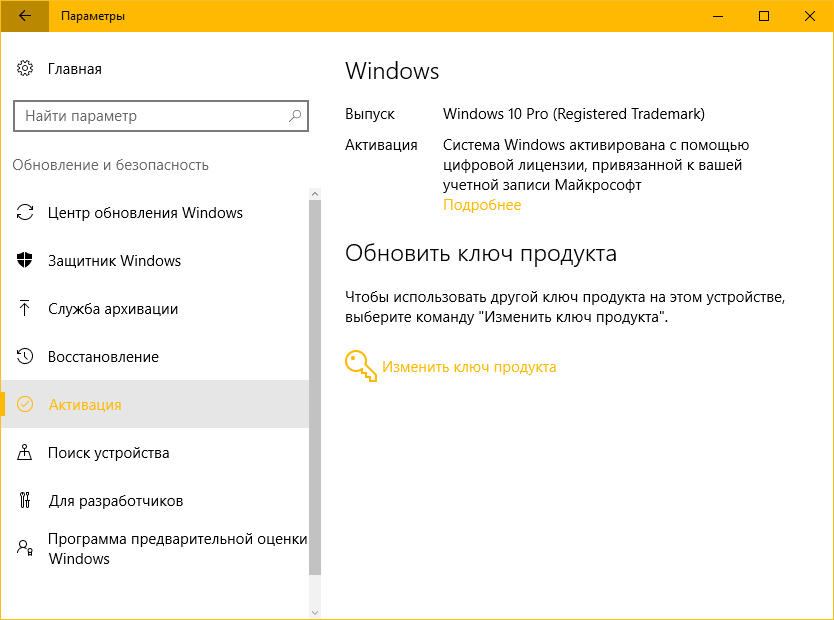This screenshot has width=834, height=620.
Task: Click the Home gear icon
Action: (25, 69)
